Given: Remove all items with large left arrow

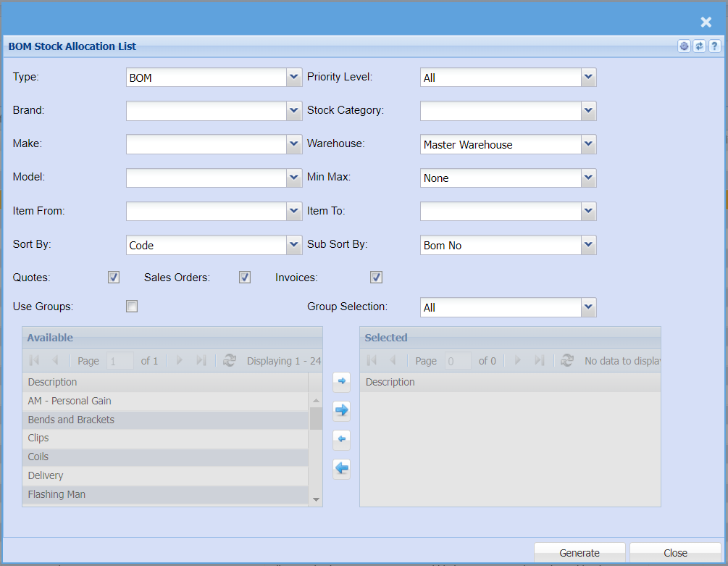Looking at the screenshot, I should 341,469.
